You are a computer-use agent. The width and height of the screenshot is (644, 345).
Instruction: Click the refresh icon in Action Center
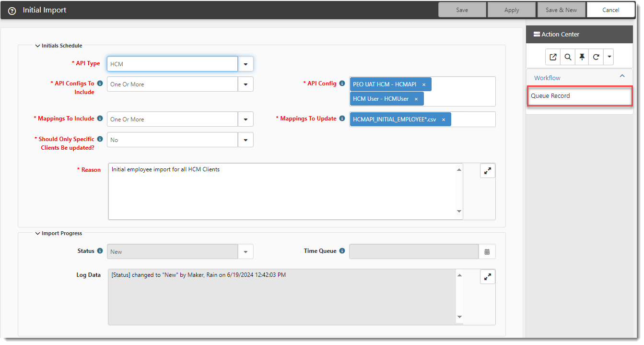[x=596, y=57]
